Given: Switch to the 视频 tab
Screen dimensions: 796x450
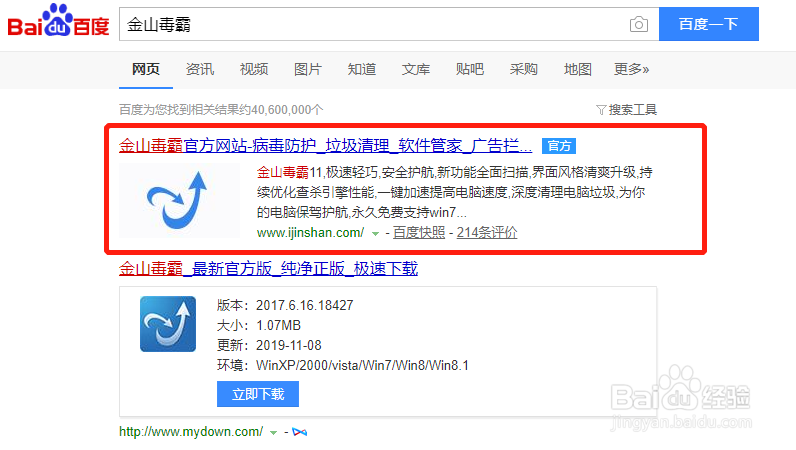Looking at the screenshot, I should coord(254,69).
